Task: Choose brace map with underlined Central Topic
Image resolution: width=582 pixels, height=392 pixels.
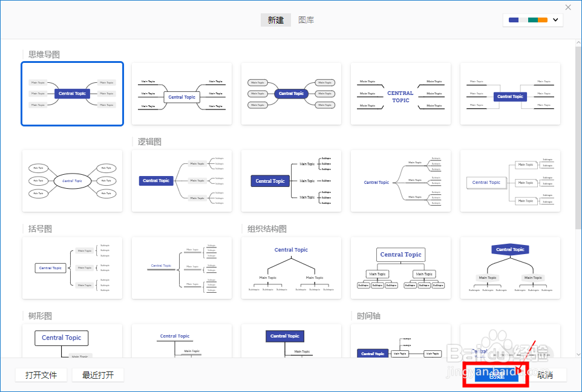Action: pos(182,268)
